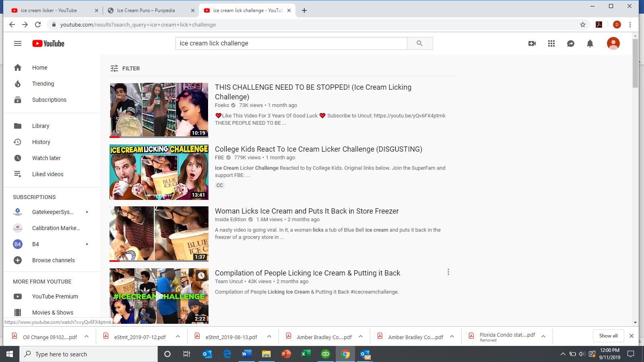
Task: Close the downloads bar
Action: coord(632,336)
